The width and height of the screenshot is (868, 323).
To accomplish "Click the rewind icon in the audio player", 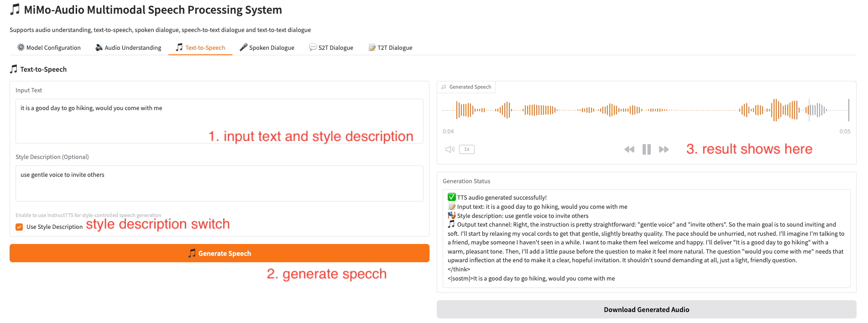I will (629, 149).
